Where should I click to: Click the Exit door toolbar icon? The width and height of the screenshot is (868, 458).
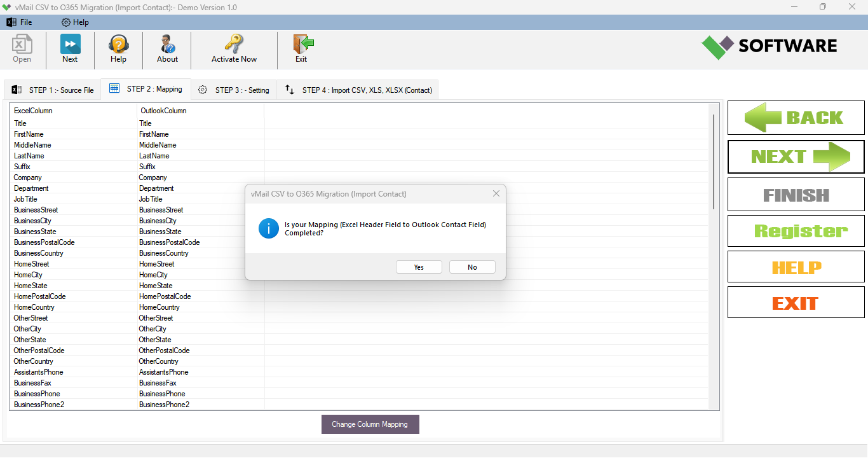[x=302, y=49]
